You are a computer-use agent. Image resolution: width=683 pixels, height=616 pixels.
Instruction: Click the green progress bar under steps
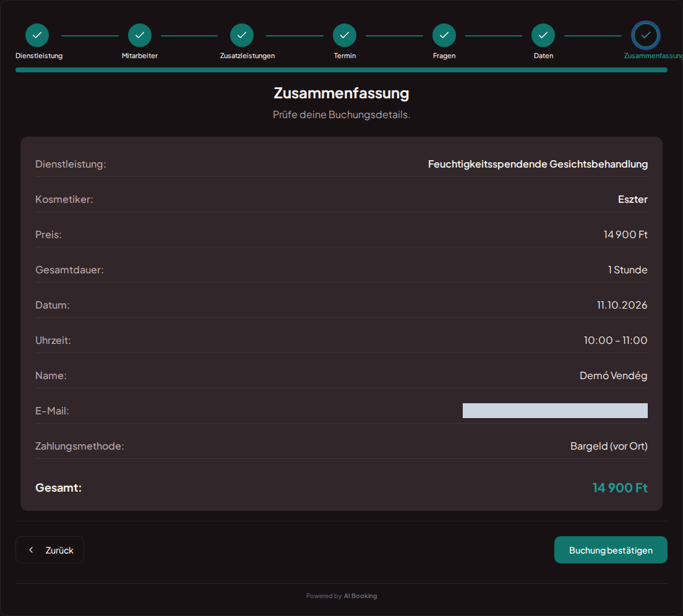pyautogui.click(x=341, y=70)
